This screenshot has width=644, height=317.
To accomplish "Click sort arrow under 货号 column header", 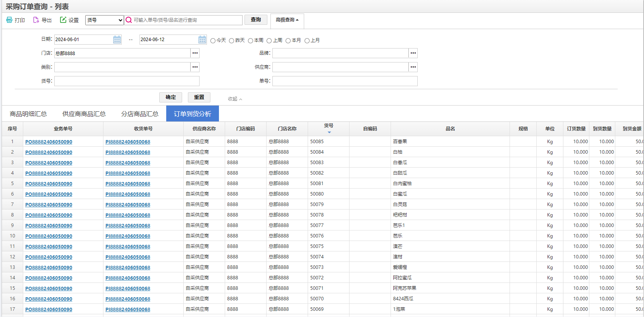I will pos(329,132).
